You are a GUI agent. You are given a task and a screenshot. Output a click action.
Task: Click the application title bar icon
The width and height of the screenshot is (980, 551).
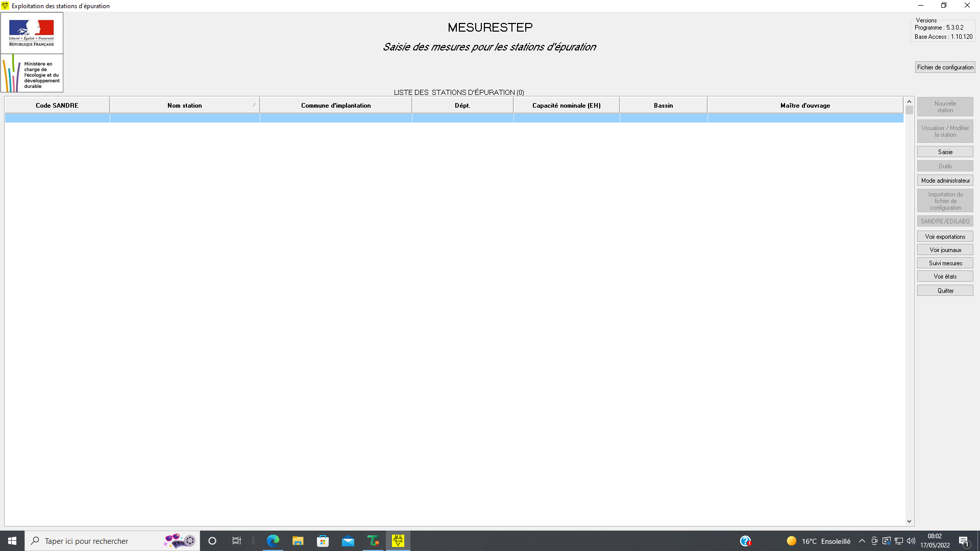(5, 6)
